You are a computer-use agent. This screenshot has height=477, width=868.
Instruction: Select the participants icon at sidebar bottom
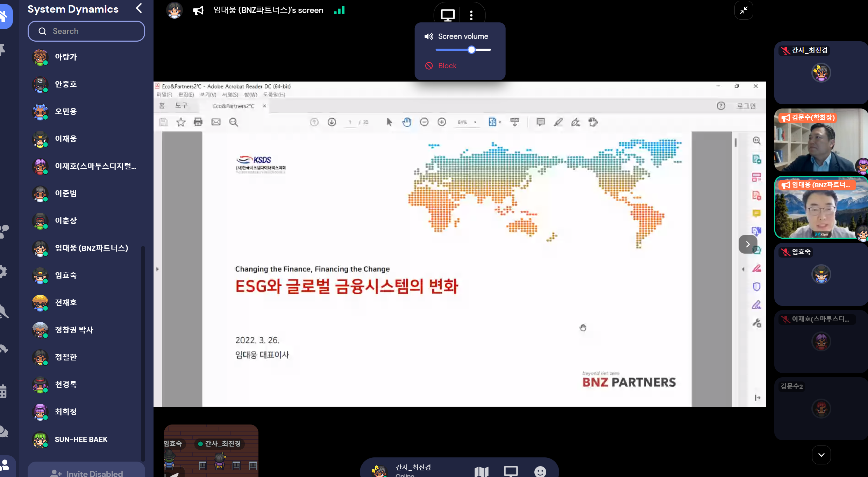[5, 465]
